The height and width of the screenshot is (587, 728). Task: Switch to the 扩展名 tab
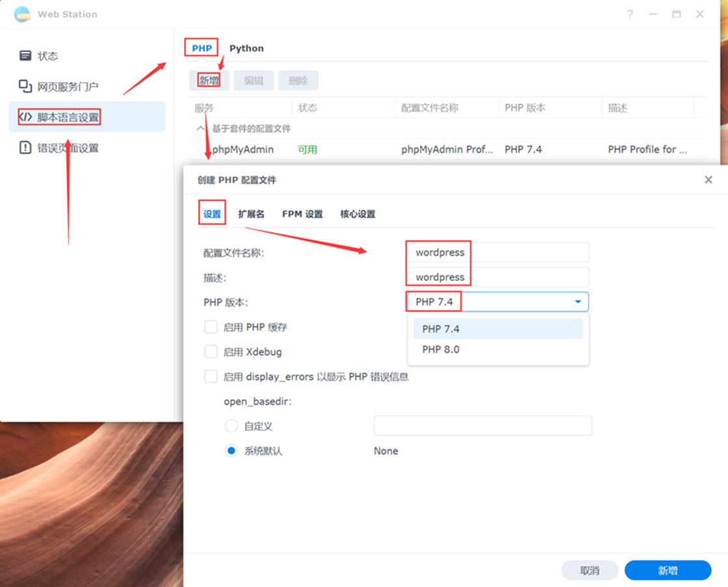point(251,214)
